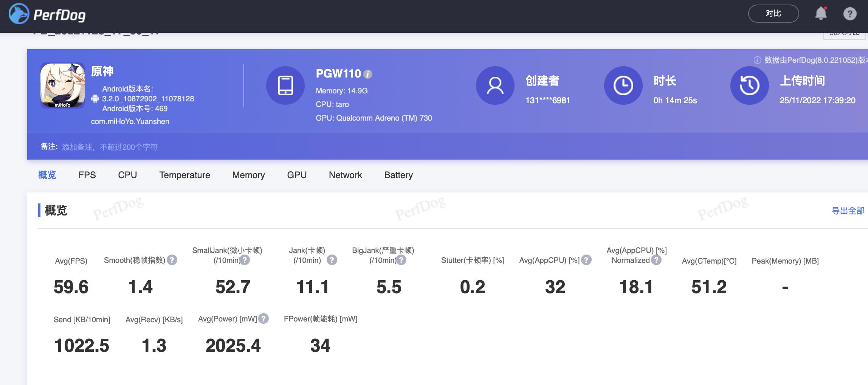Viewport: 868px width, 385px height.
Task: Click the PerfDog logo in header
Action: 47,14
